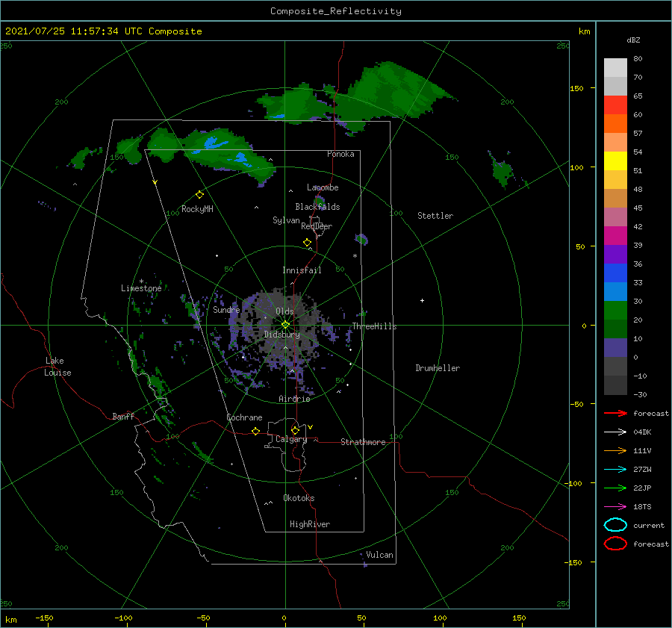Click the Olds town label
The image size is (672, 628).
pyautogui.click(x=284, y=311)
